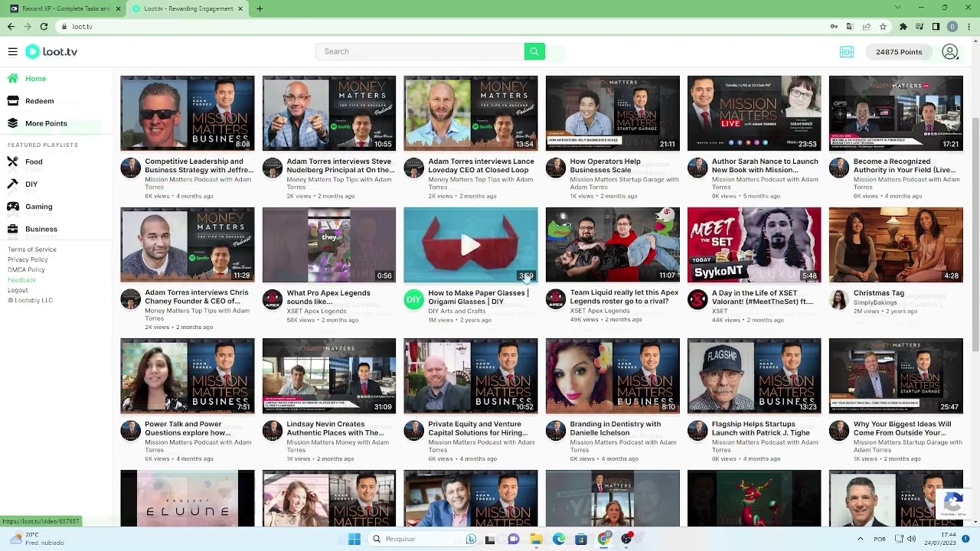Click the password key icon in address bar
The height and width of the screenshot is (551, 980).
[834, 26]
